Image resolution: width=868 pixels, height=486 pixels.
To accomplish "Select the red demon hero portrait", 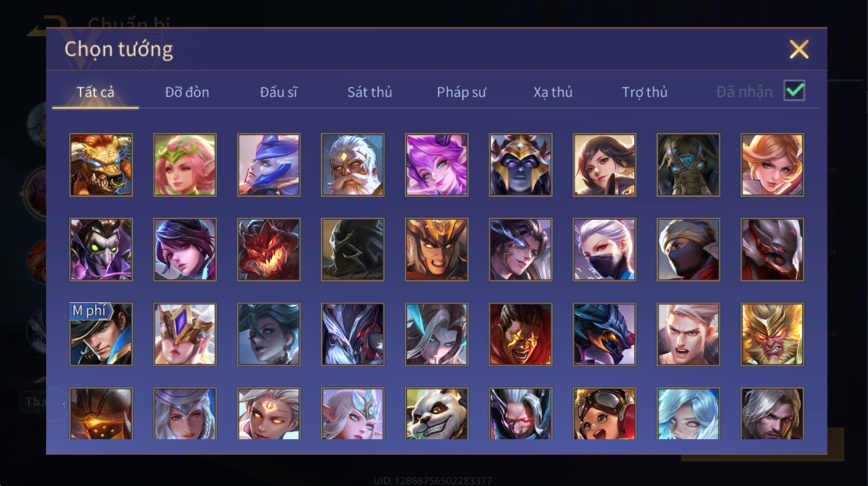I will click(269, 250).
